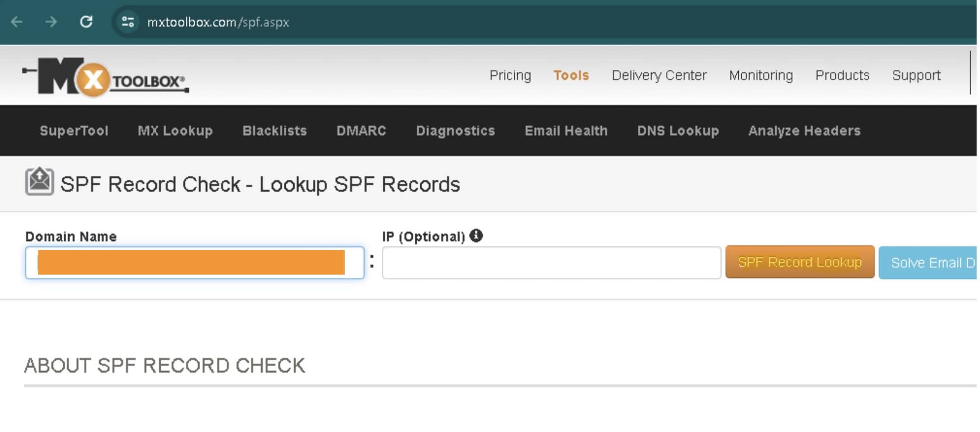Click the SPF envelope icon beside heading
980x432 pixels.
pos(40,181)
